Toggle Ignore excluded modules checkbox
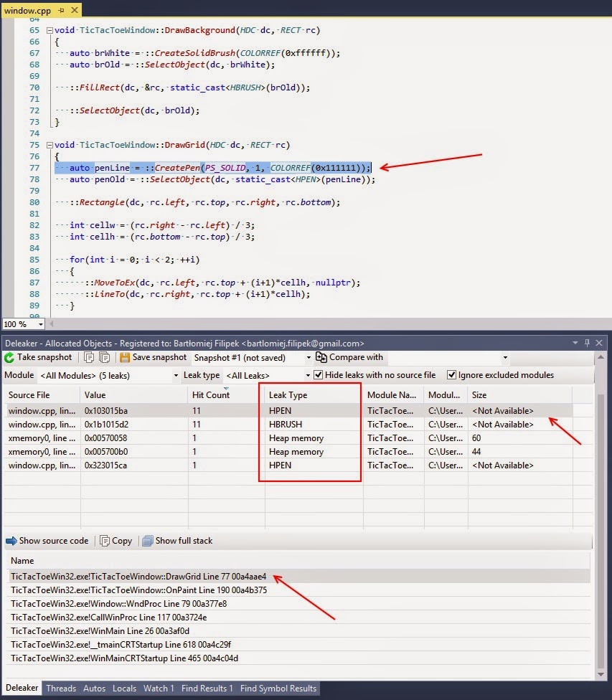 pos(451,375)
